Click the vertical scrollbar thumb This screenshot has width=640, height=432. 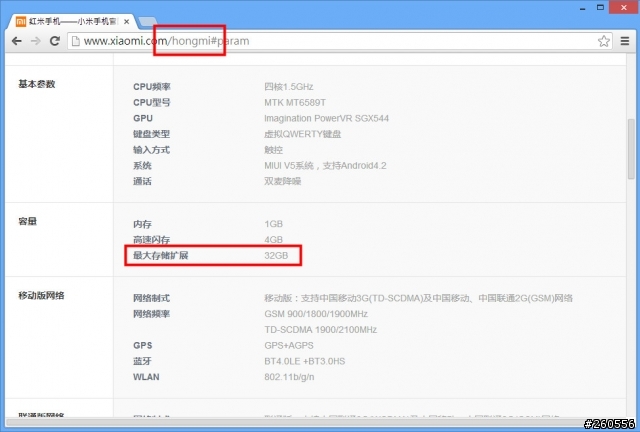tap(631, 149)
